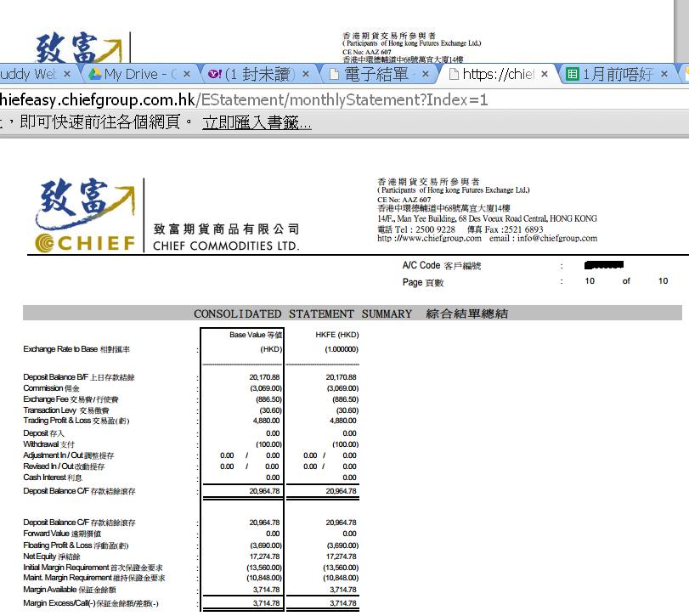Click the Initial Margin Requirement label
The image size is (689, 616).
click(x=93, y=568)
